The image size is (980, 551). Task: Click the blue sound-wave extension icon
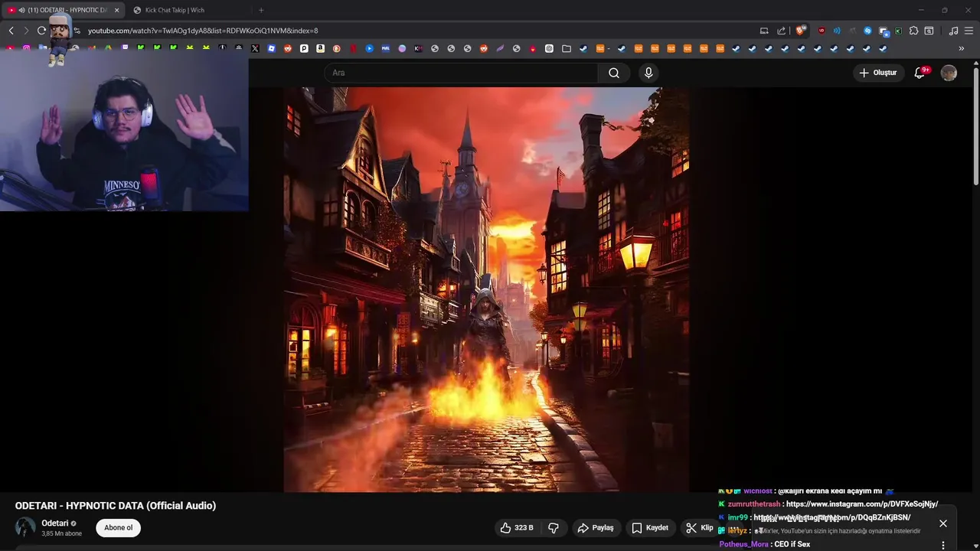click(x=837, y=31)
